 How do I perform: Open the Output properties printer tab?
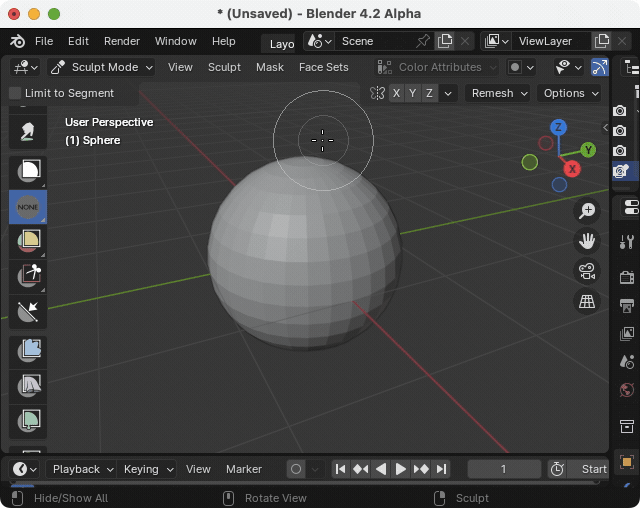click(x=627, y=306)
